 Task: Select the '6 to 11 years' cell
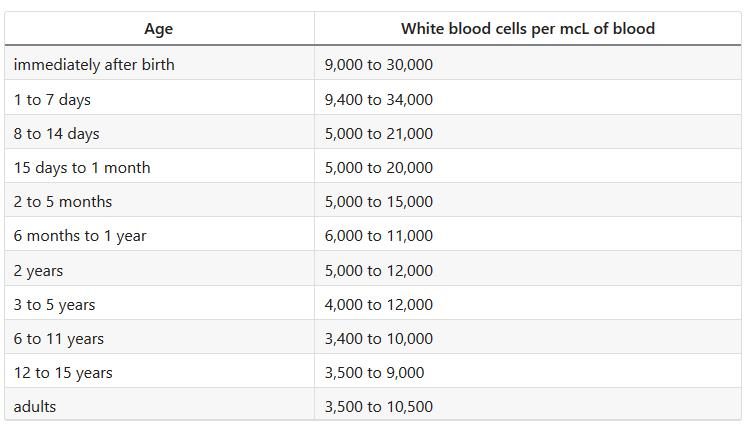tap(159, 337)
